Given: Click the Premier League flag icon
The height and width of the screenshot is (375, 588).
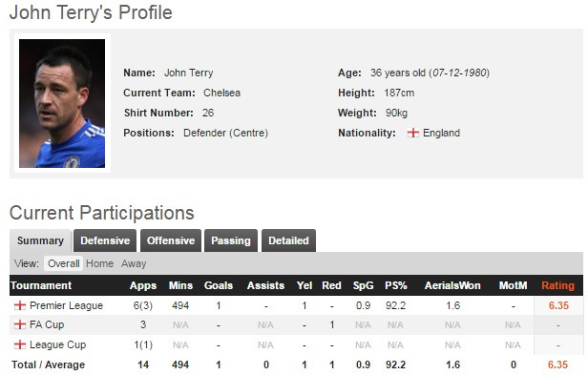Looking at the screenshot, I should [x=20, y=305].
